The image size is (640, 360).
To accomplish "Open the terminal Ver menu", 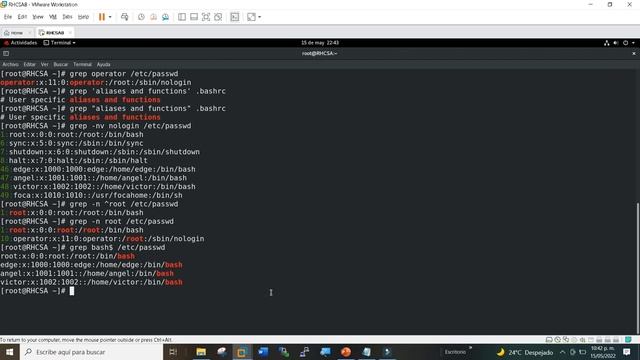I will (x=44, y=64).
